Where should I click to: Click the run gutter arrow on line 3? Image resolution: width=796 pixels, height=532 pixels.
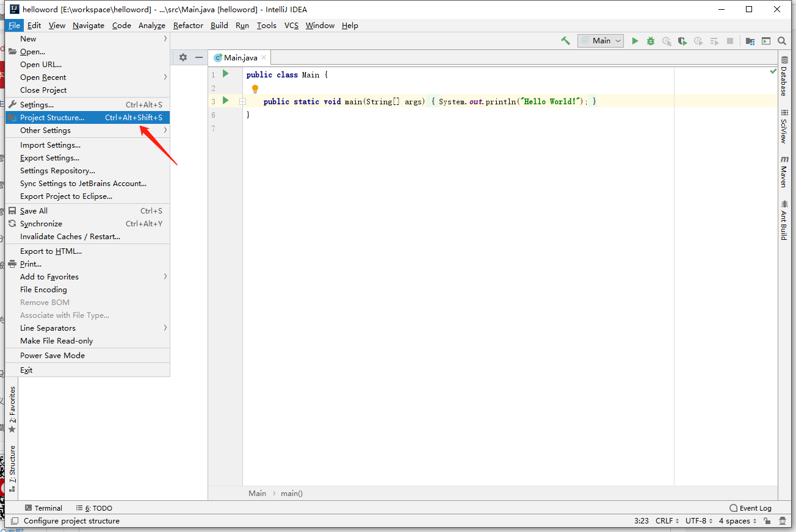[x=225, y=101]
